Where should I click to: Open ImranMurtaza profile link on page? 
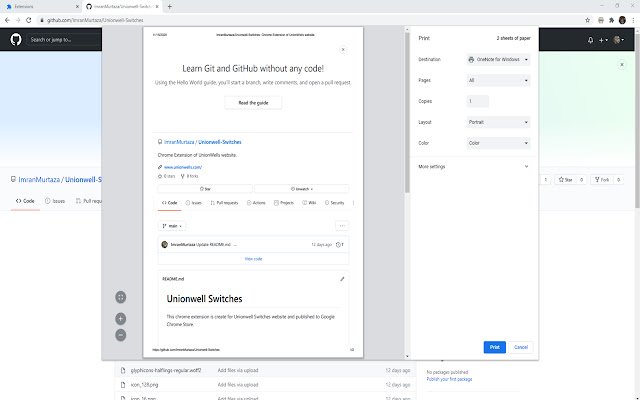(x=39, y=180)
